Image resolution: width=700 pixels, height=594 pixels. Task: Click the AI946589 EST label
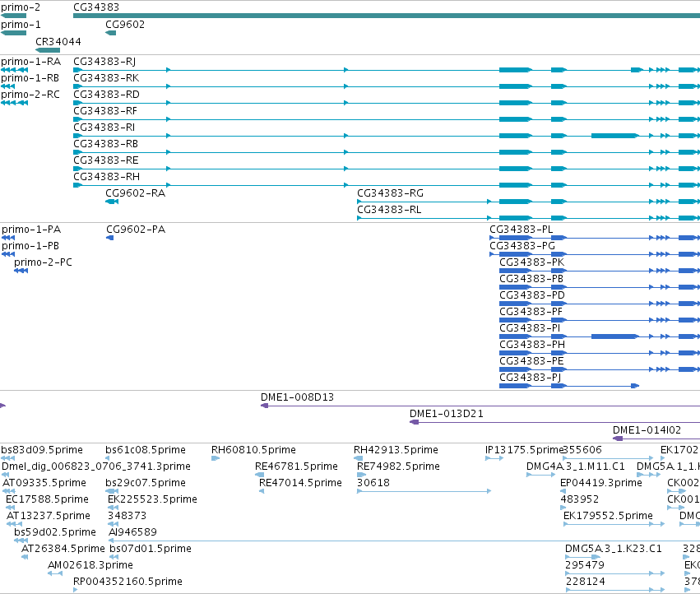(x=132, y=532)
